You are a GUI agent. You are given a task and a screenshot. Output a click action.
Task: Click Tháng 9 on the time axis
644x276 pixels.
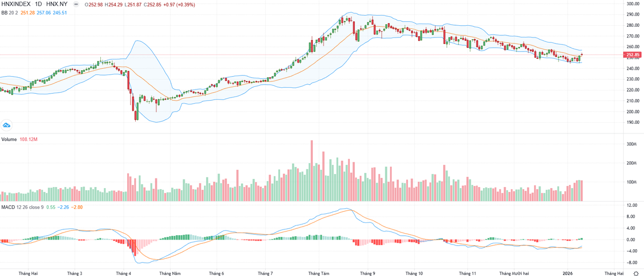(x=367, y=273)
